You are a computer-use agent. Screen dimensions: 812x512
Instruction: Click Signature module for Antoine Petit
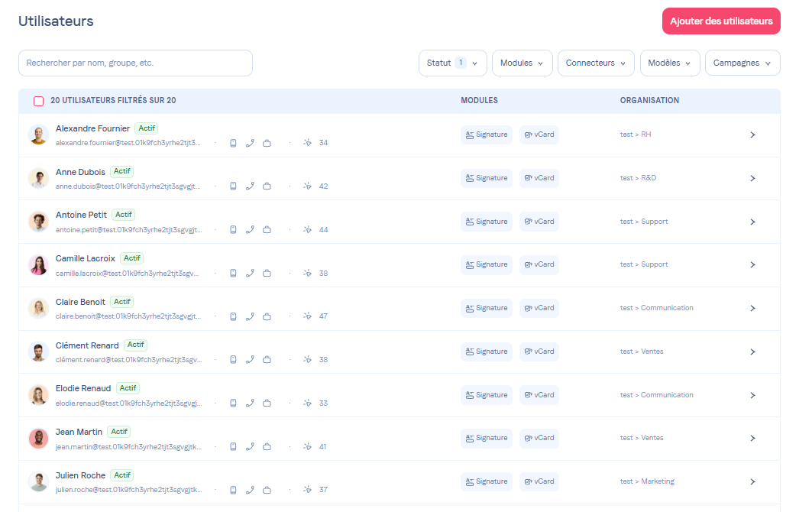point(487,222)
